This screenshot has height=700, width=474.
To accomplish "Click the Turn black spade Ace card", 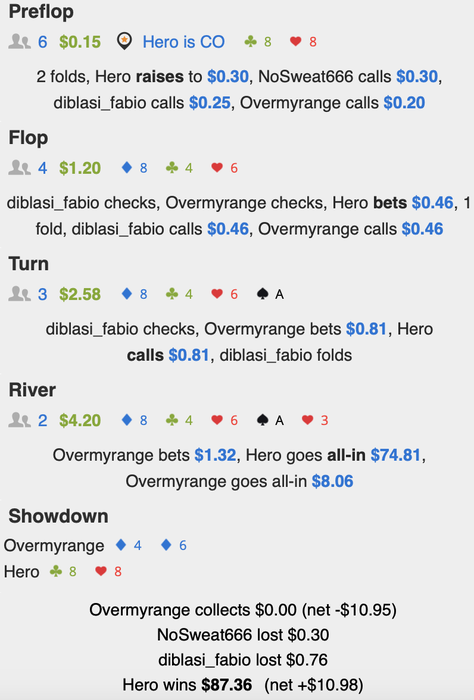I will point(270,294).
